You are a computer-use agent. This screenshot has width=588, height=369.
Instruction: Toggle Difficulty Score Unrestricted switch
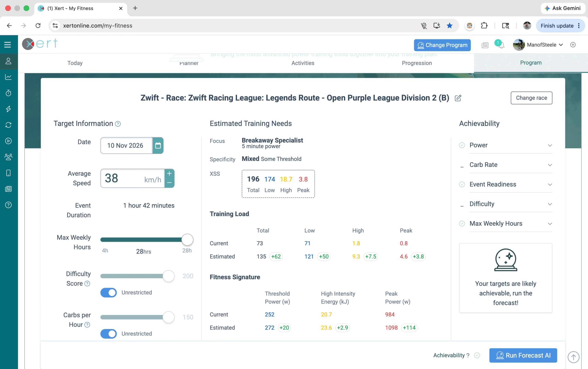coord(109,293)
